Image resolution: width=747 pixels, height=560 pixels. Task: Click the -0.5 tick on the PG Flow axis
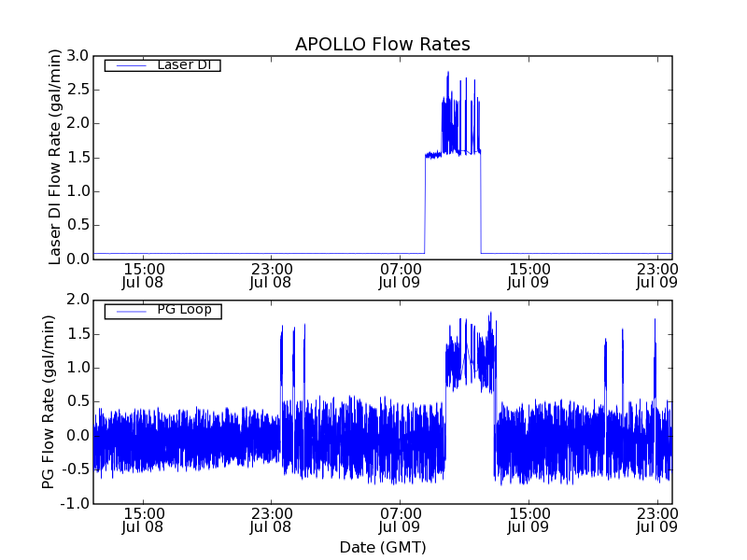coord(75,469)
